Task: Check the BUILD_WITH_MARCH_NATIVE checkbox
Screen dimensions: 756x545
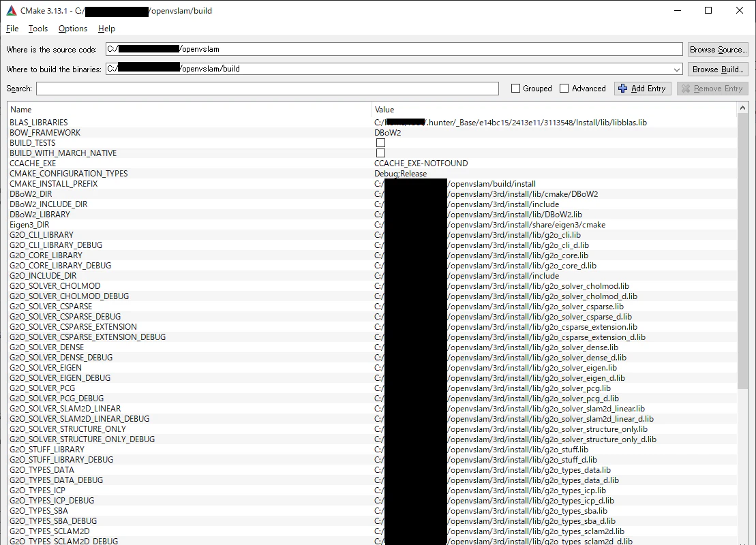Action: [380, 153]
